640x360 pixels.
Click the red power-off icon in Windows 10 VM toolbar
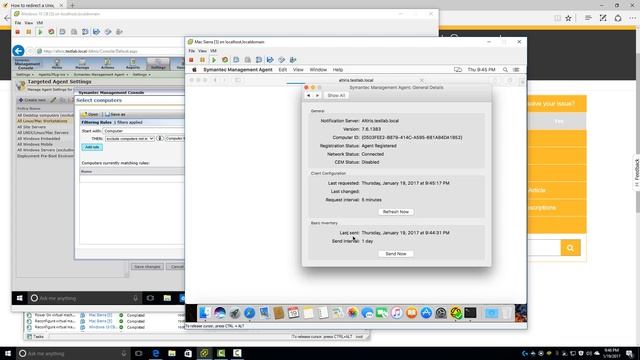[18, 32]
